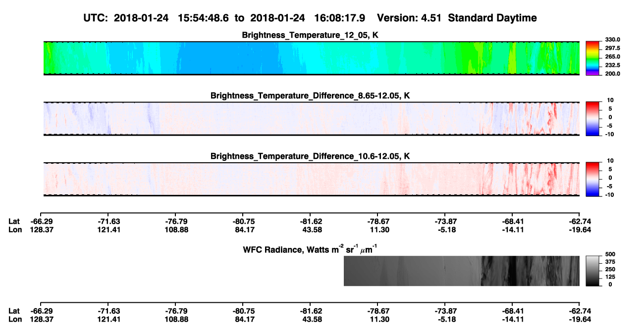
Task: Click colorbar label 200.0
Action: click(x=613, y=74)
